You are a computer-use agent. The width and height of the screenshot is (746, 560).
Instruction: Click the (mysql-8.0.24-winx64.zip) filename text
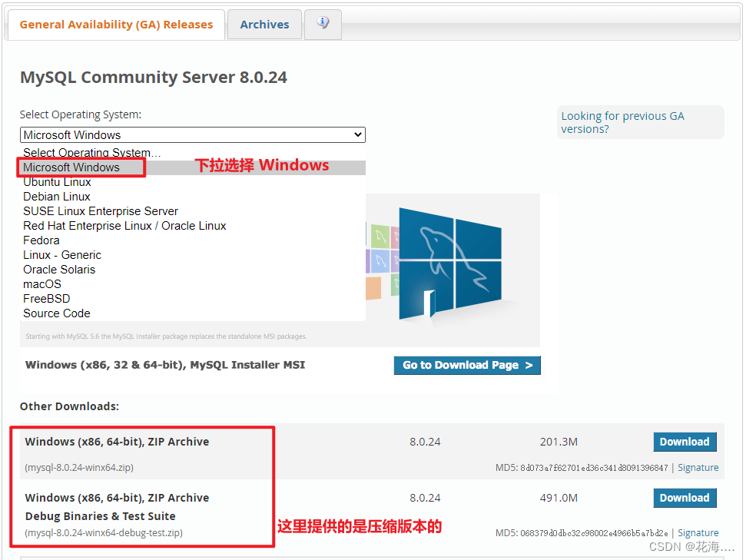pyautogui.click(x=79, y=467)
